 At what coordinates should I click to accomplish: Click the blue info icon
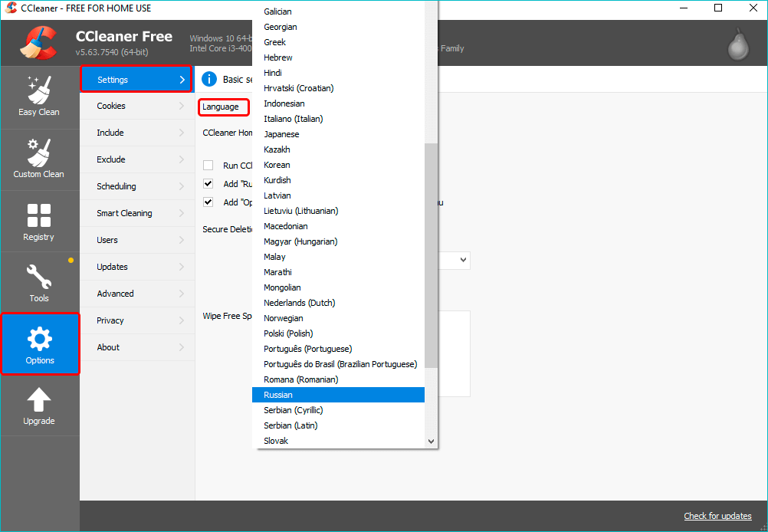click(208, 80)
